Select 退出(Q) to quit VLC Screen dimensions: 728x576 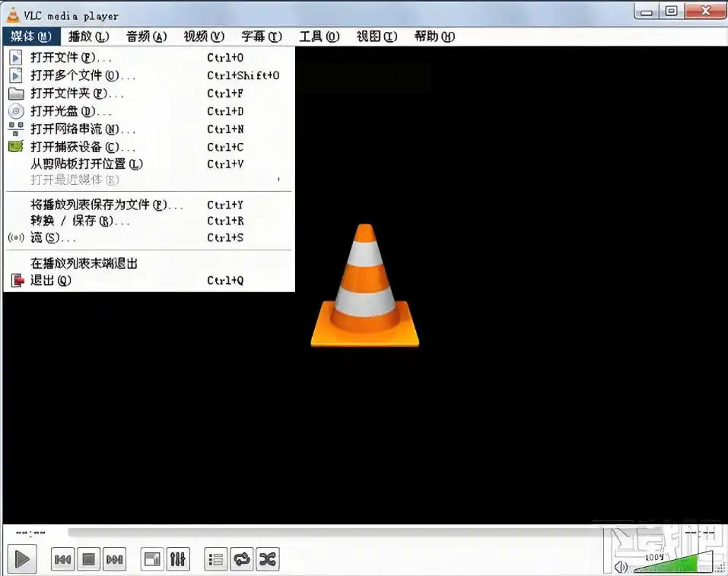point(149,281)
